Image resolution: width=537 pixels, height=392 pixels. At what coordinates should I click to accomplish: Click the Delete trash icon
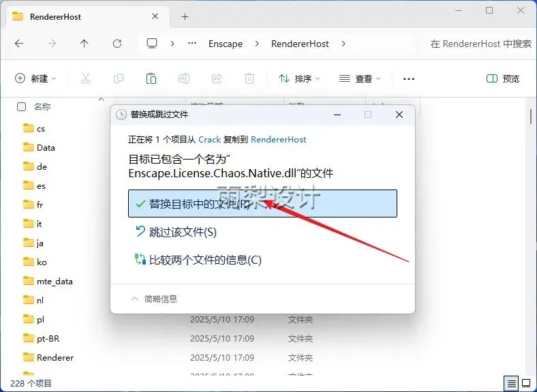click(x=249, y=78)
